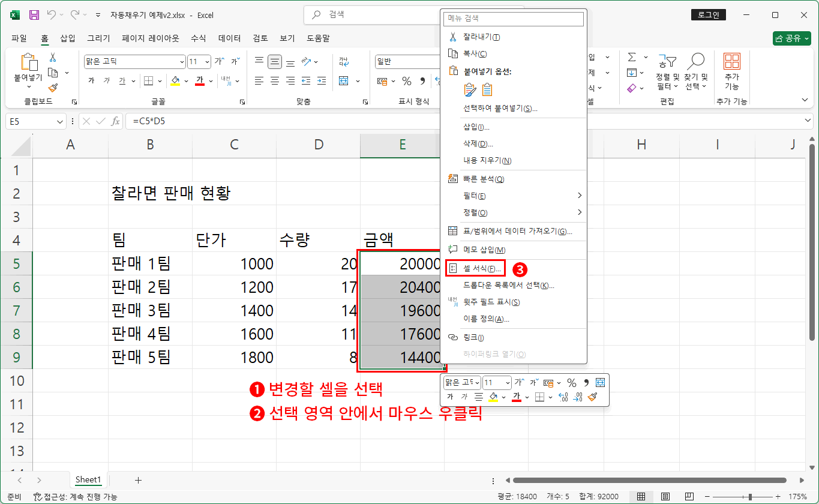This screenshot has width=819, height=504.
Task: Click the Insert Function fx icon
Action: click(x=115, y=121)
